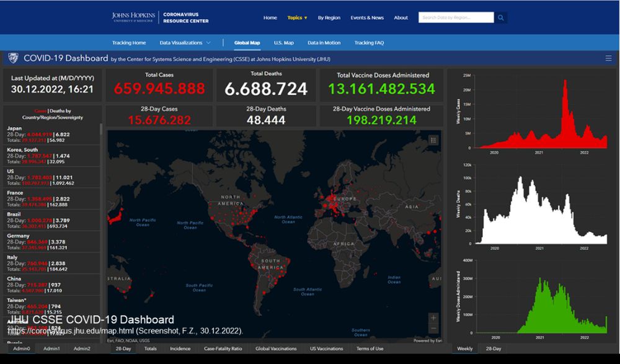Viewport: 620px width, 364px height.
Task: Select Taiwan* in the country list
Action: point(51,306)
